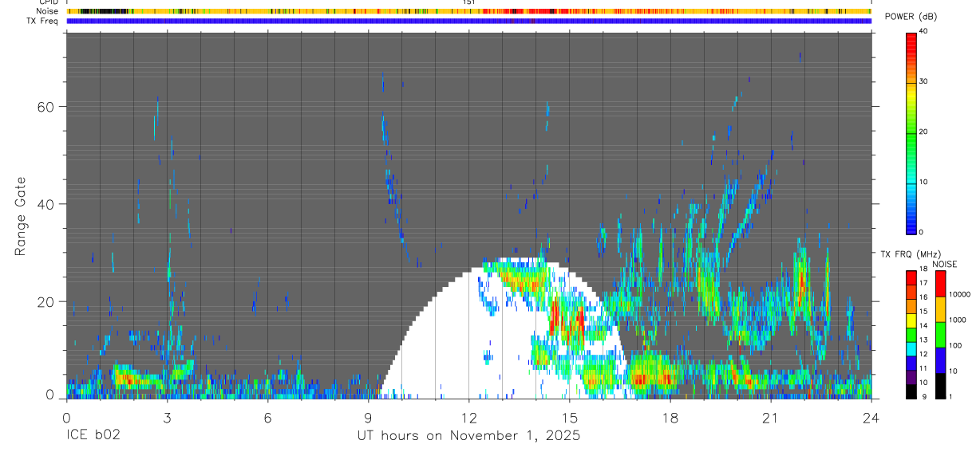Click the "UT hours on November 1, 2025" label
This screenshot has width=980, height=452.
pyautogui.click(x=468, y=436)
